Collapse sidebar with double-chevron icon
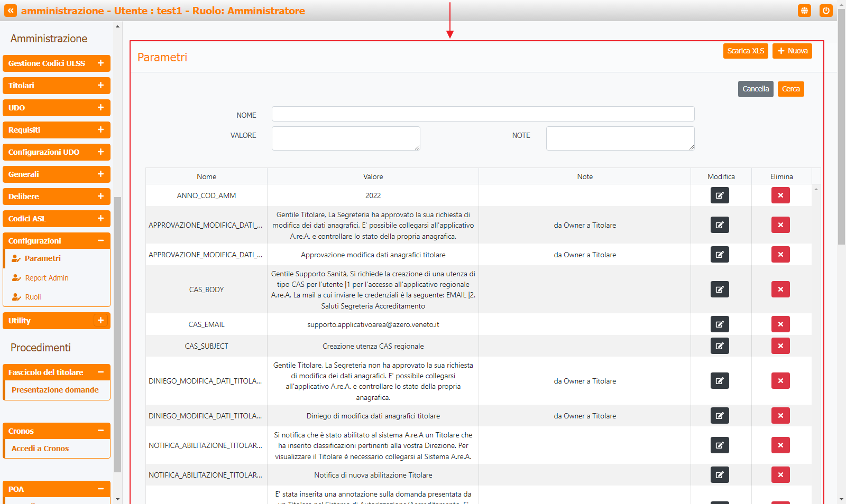846x504 pixels. (11, 11)
